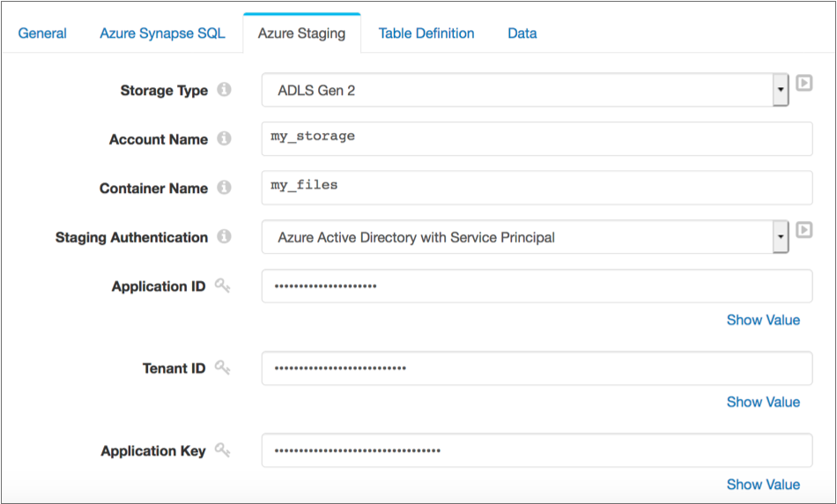Expand the Staging Authentication dropdown

pyautogui.click(x=524, y=237)
